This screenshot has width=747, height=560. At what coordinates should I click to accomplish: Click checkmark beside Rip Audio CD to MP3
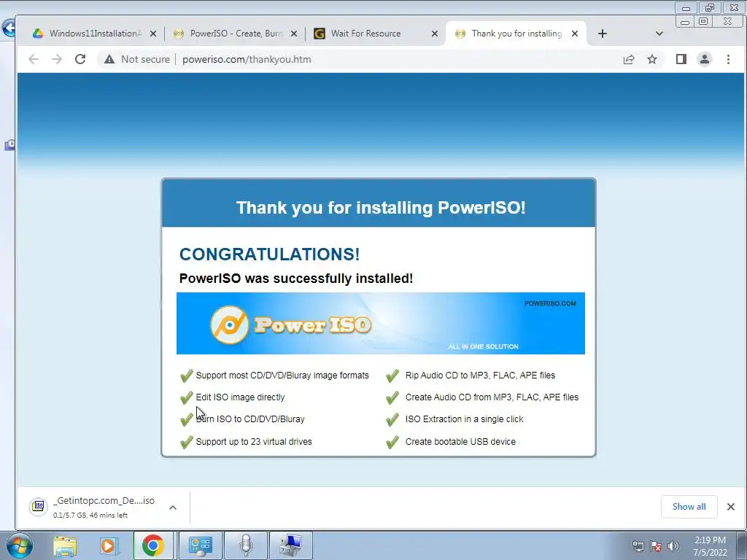click(392, 376)
